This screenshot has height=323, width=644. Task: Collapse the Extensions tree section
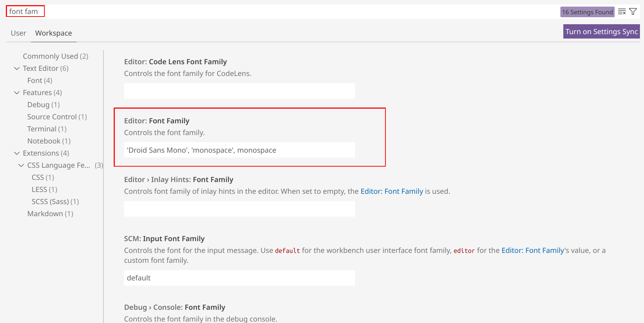point(17,153)
